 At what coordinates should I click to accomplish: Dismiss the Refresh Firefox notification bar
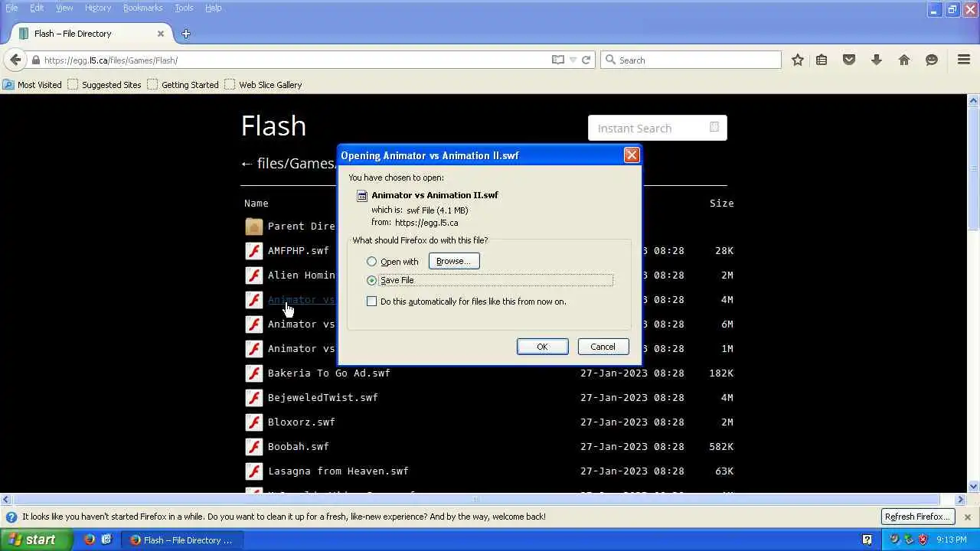click(967, 517)
